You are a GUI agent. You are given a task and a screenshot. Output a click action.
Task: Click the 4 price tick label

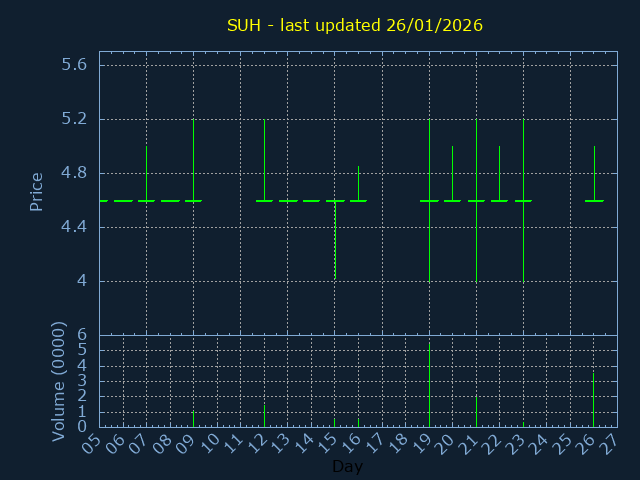[82, 281]
